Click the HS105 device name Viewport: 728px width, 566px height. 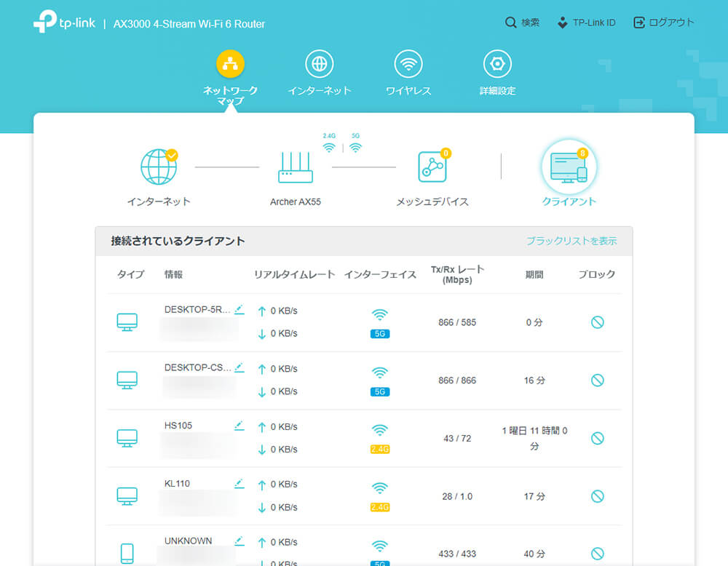coord(178,426)
